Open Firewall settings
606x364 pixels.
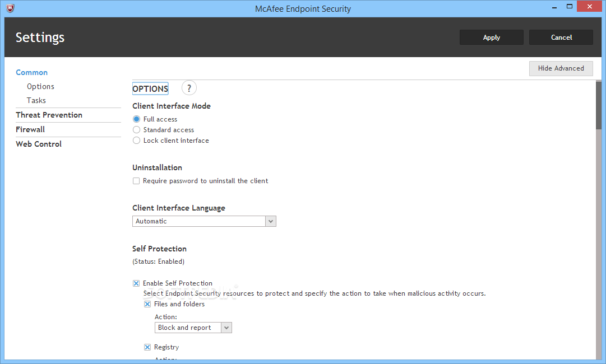pyautogui.click(x=30, y=130)
